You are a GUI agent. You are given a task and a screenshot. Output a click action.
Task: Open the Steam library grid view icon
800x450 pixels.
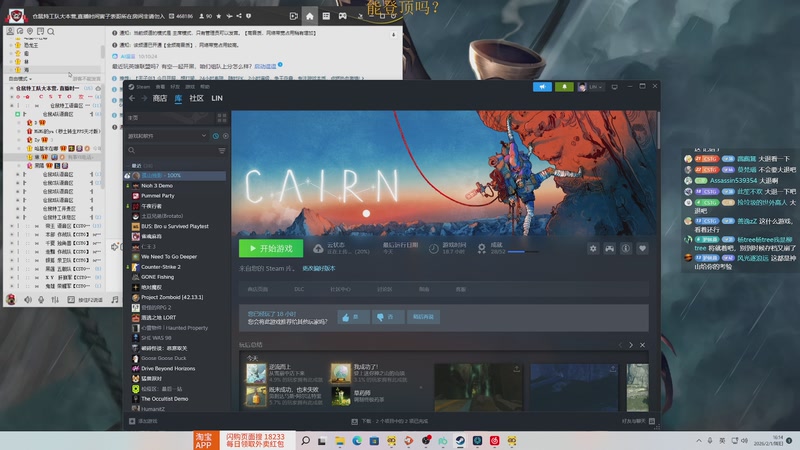coord(221,118)
